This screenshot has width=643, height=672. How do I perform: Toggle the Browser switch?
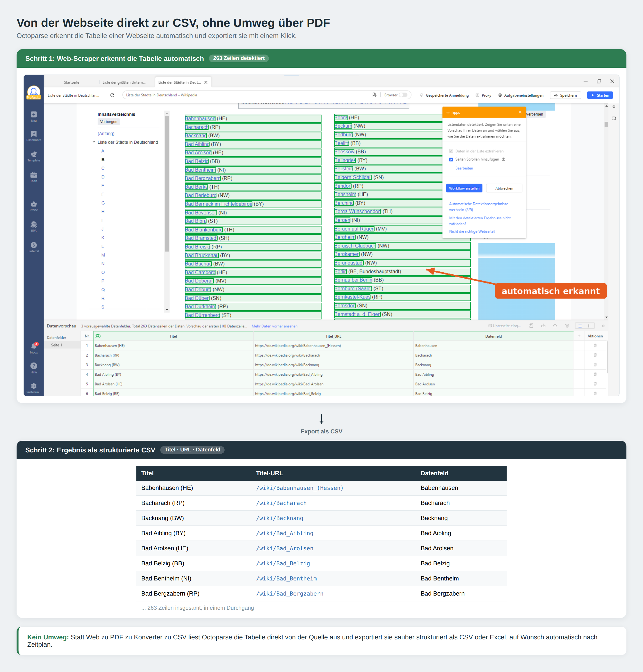[x=403, y=95]
